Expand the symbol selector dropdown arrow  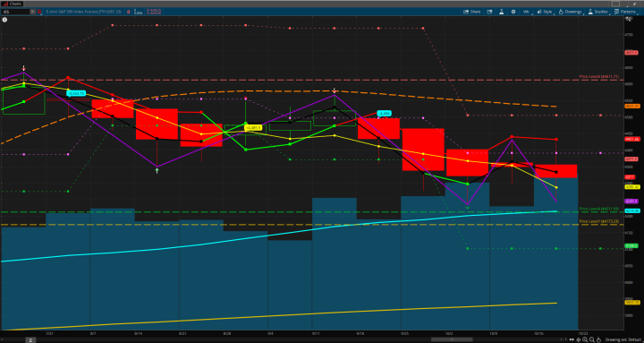point(32,12)
